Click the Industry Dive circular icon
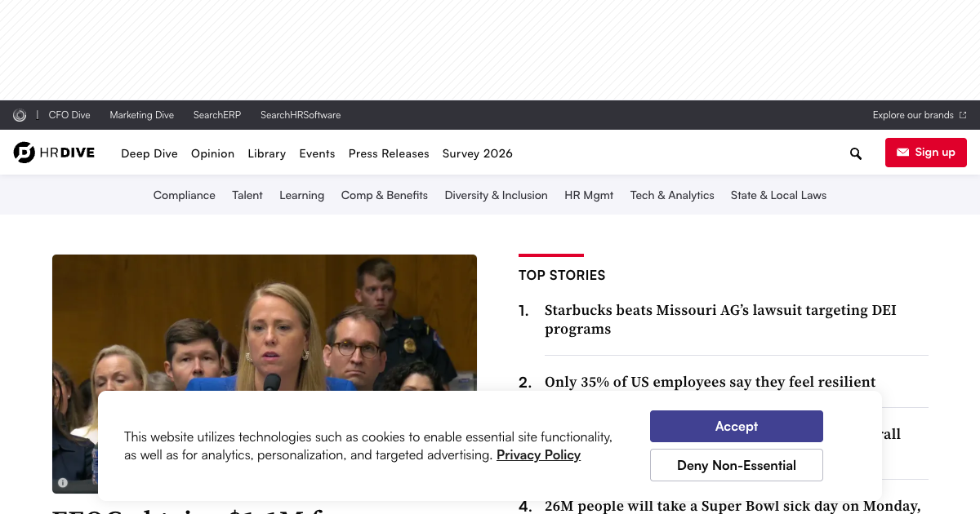Screen dimensions: 980x514 pos(20,115)
